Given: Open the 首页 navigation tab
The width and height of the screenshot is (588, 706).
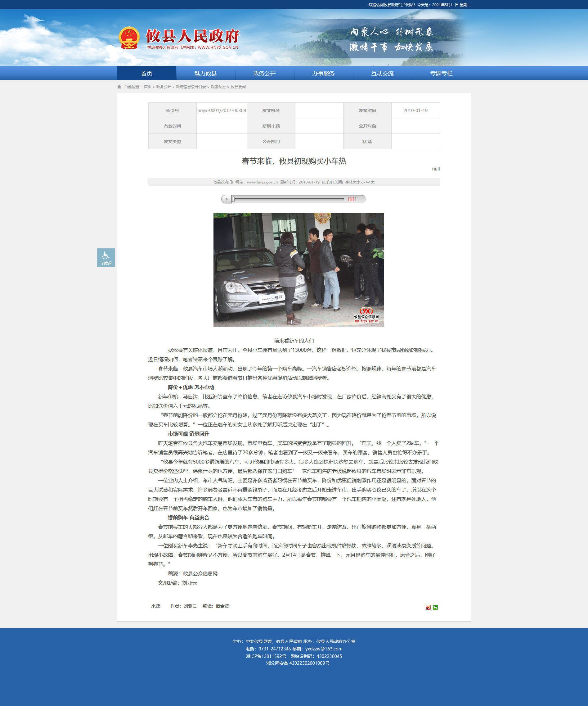Looking at the screenshot, I should click(x=146, y=73).
